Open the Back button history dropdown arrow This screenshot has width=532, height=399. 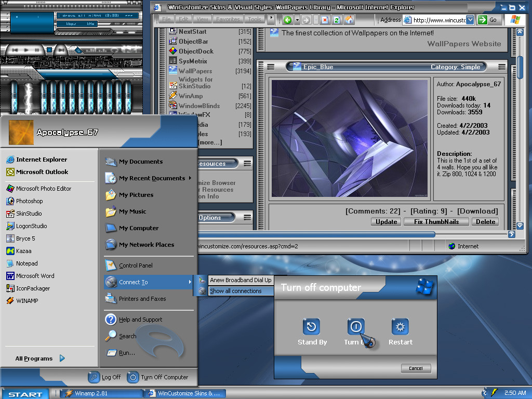297,20
